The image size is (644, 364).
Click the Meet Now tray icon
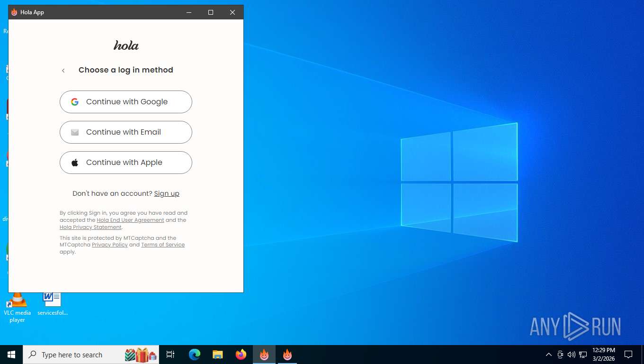pyautogui.click(x=560, y=355)
